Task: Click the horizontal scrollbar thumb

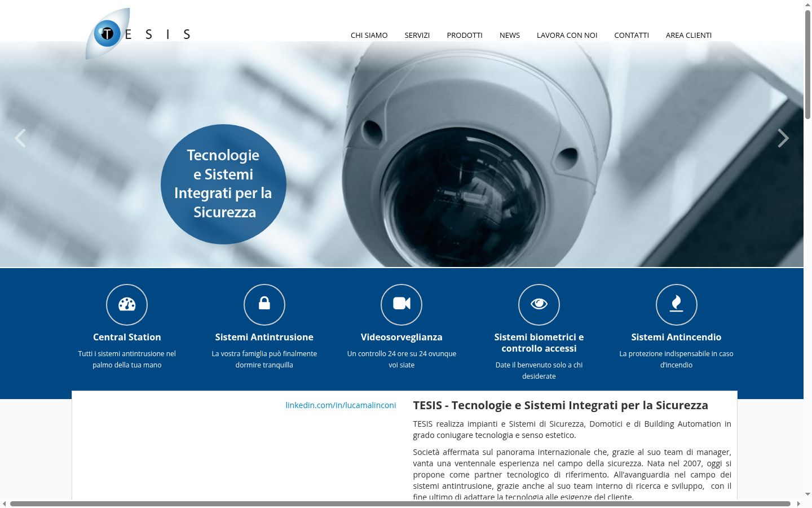Action: [x=400, y=503]
